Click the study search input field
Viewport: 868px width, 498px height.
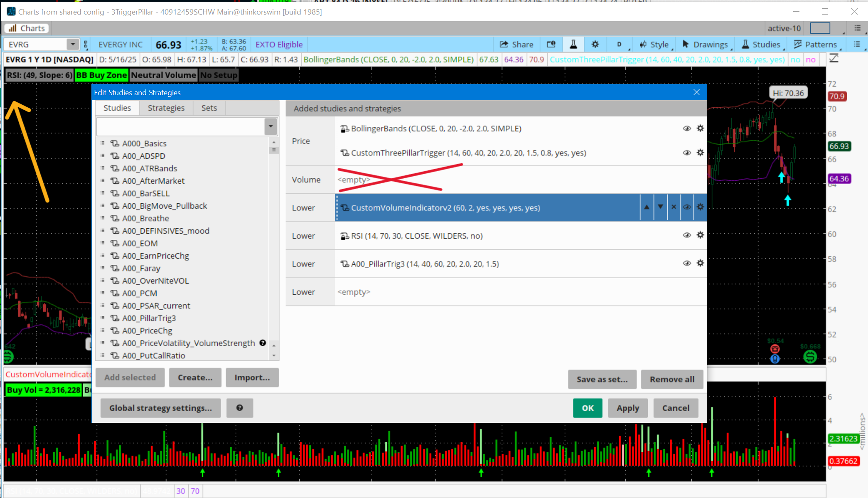click(x=180, y=126)
